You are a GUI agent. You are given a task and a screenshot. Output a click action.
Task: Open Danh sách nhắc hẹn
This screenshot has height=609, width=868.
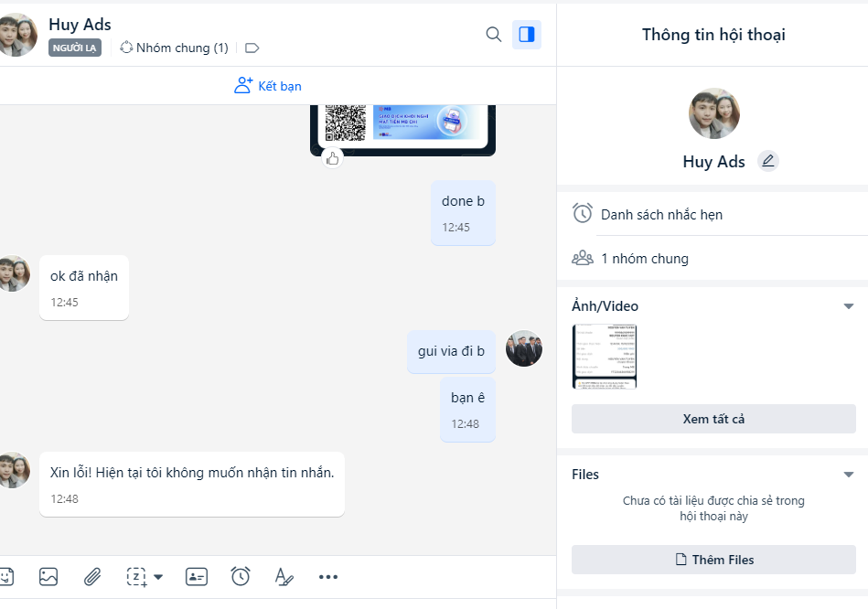tap(661, 215)
